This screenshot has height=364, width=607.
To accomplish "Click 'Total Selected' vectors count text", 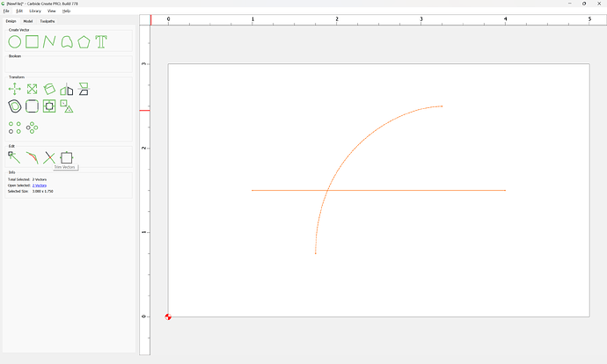I will 27,179.
